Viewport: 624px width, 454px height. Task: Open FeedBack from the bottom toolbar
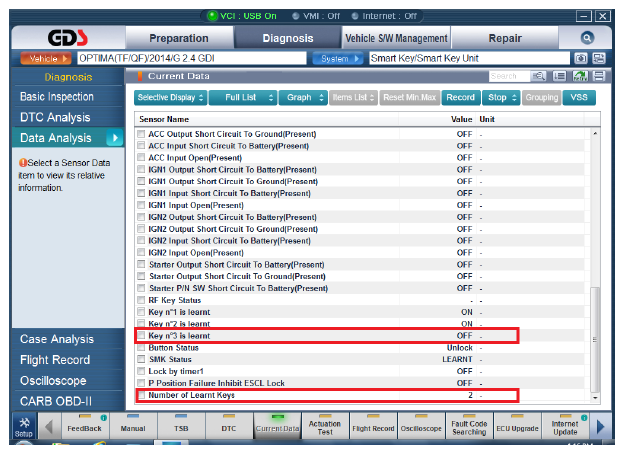[x=85, y=427]
